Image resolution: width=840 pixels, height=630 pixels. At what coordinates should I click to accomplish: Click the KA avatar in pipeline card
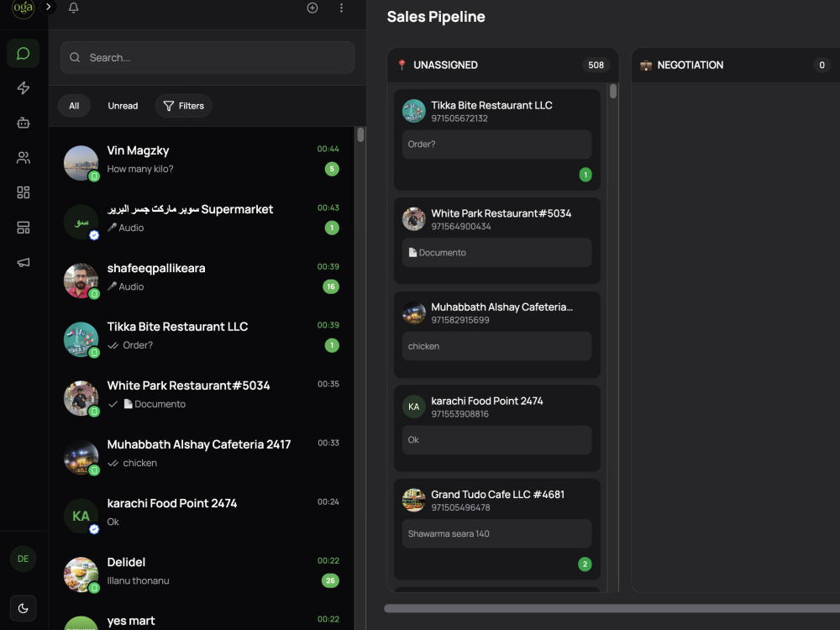point(413,407)
